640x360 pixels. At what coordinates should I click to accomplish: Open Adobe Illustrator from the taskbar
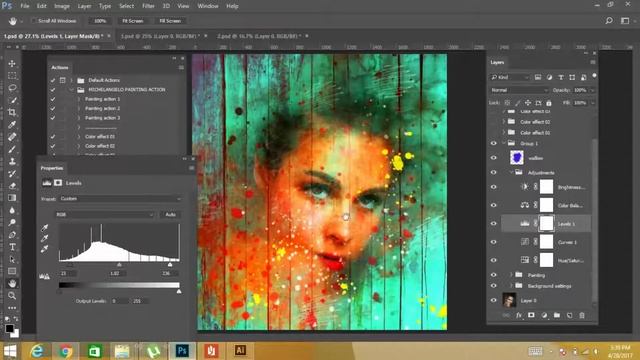pos(240,350)
